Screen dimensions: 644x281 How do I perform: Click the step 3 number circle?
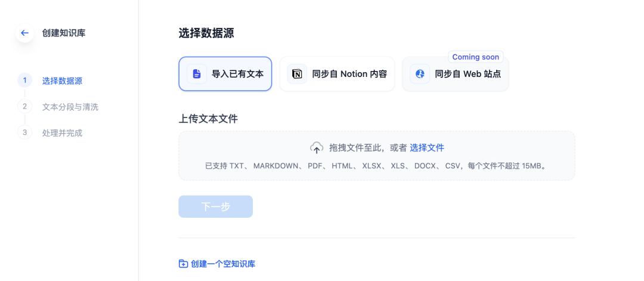click(24, 132)
